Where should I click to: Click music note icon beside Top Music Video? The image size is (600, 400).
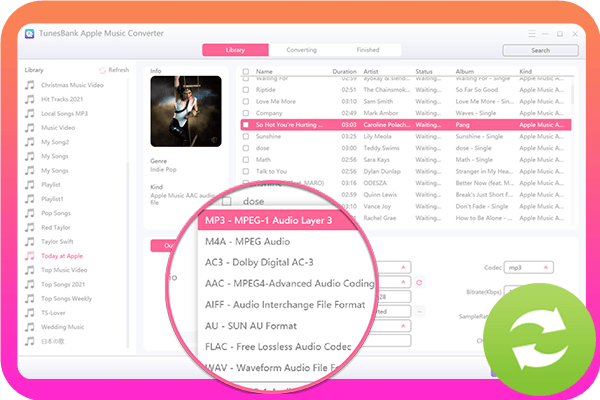click(x=29, y=270)
